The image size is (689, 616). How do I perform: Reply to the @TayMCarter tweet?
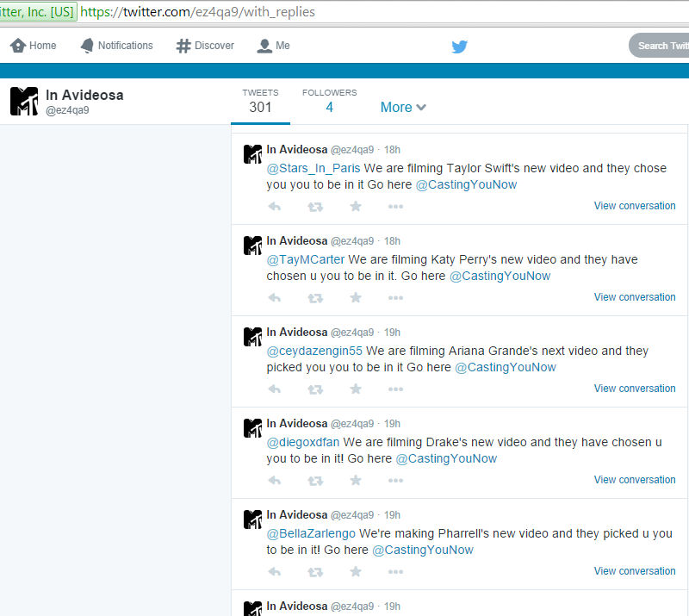click(x=275, y=298)
